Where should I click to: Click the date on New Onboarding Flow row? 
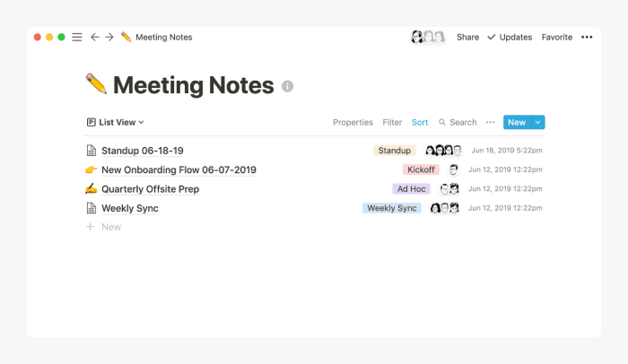(x=505, y=169)
